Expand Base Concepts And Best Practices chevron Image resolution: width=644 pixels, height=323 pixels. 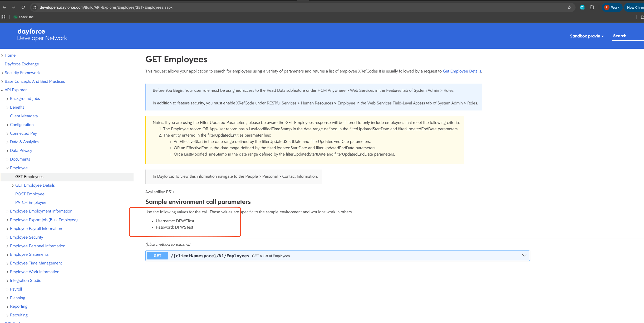(2, 81)
